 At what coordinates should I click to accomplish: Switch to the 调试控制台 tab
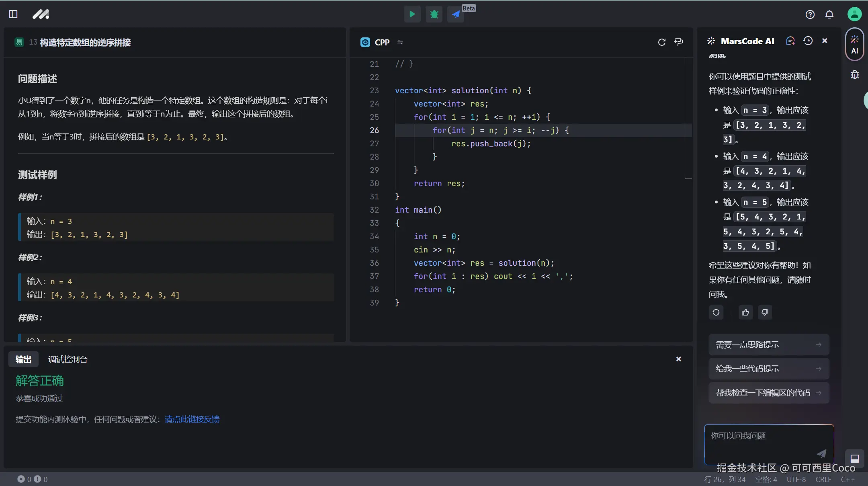point(68,359)
